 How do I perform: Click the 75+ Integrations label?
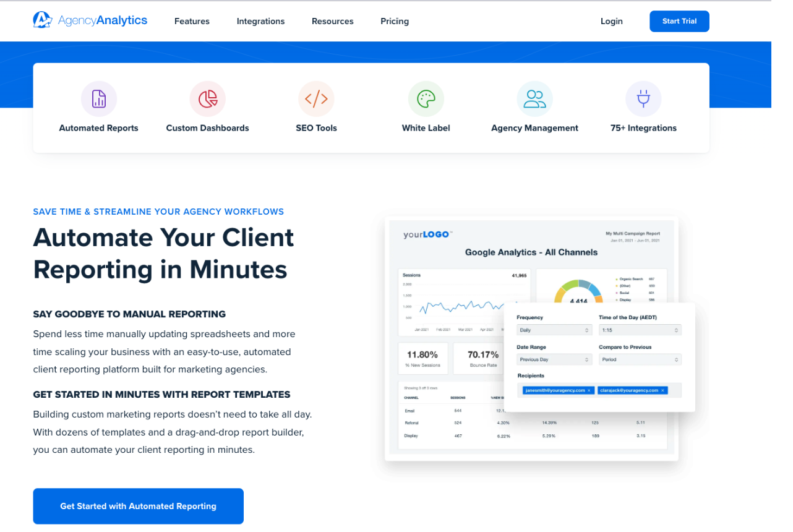click(643, 128)
